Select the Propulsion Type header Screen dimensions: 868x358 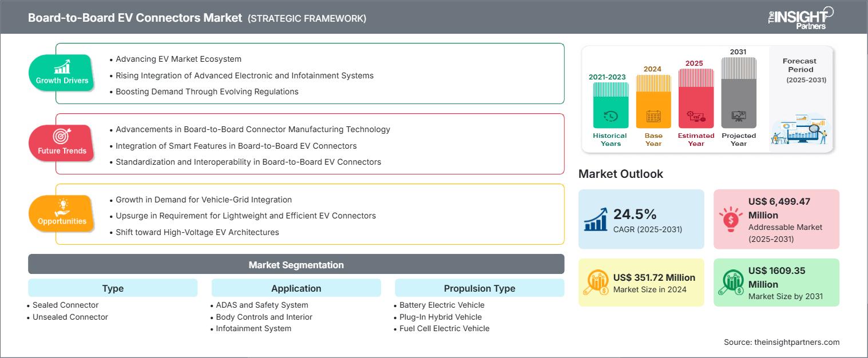coord(479,288)
